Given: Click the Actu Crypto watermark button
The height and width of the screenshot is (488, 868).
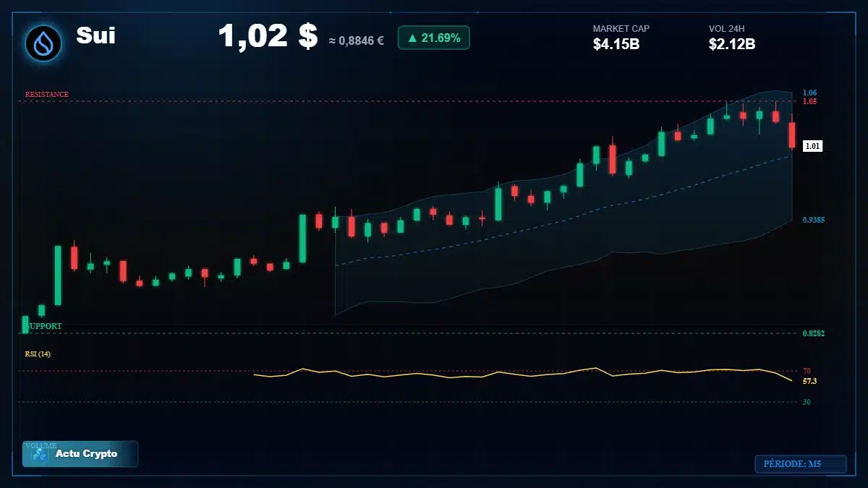Looking at the screenshot, I should pyautogui.click(x=80, y=454).
